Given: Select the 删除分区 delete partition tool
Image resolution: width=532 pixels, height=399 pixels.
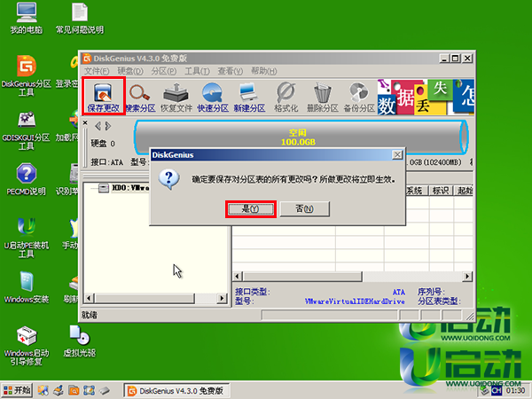Looking at the screenshot, I should (x=323, y=98).
